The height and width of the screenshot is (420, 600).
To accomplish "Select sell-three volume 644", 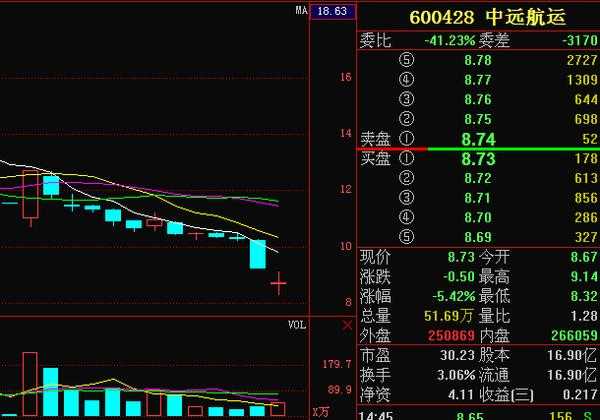I will pyautogui.click(x=586, y=99).
